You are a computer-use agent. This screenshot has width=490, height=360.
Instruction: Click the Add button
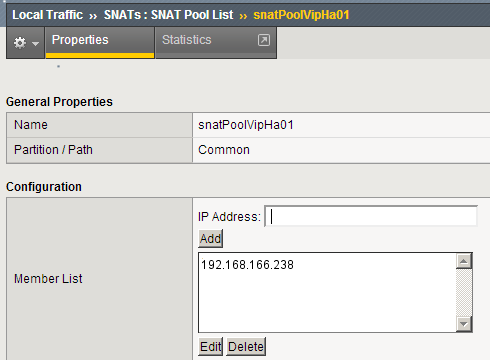tap(210, 239)
